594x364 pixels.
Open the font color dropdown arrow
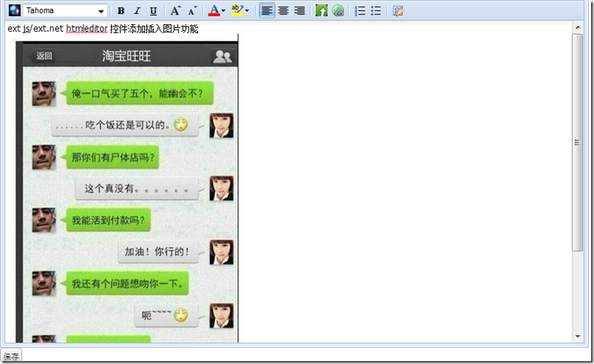224,10
